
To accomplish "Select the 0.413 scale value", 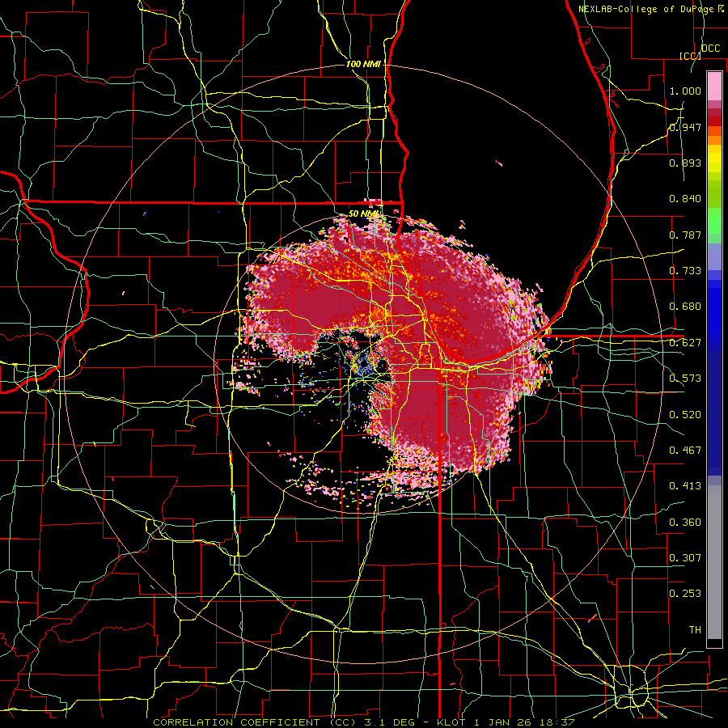I will [685, 486].
